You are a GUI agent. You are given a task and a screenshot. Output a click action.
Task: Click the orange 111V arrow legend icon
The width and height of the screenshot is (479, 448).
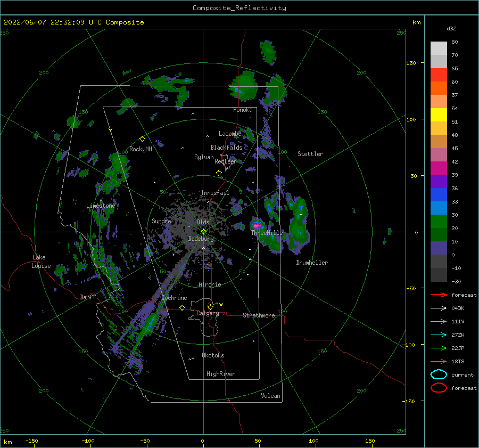pos(439,321)
